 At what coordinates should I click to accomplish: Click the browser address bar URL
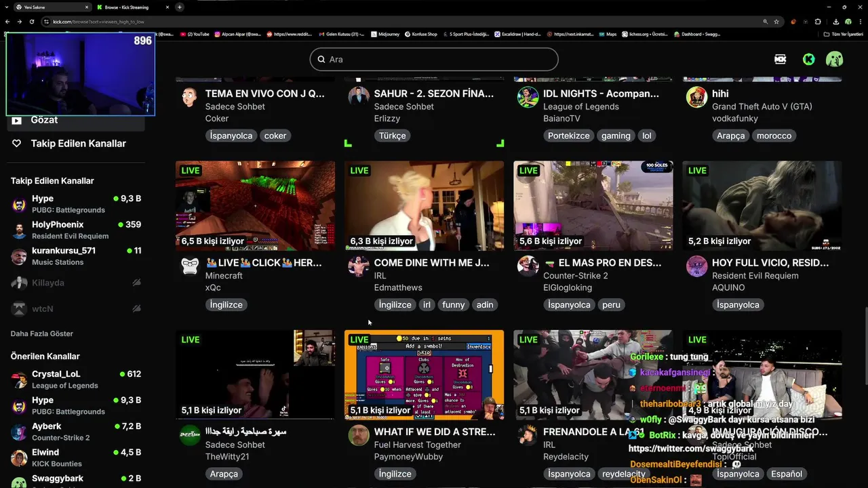(99, 22)
